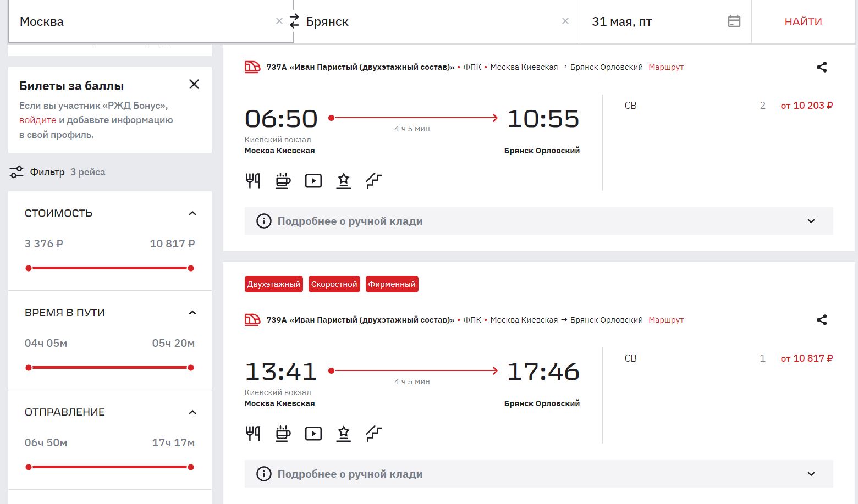The width and height of the screenshot is (858, 504).
Task: Click arrival time 10:55
Action: [543, 119]
